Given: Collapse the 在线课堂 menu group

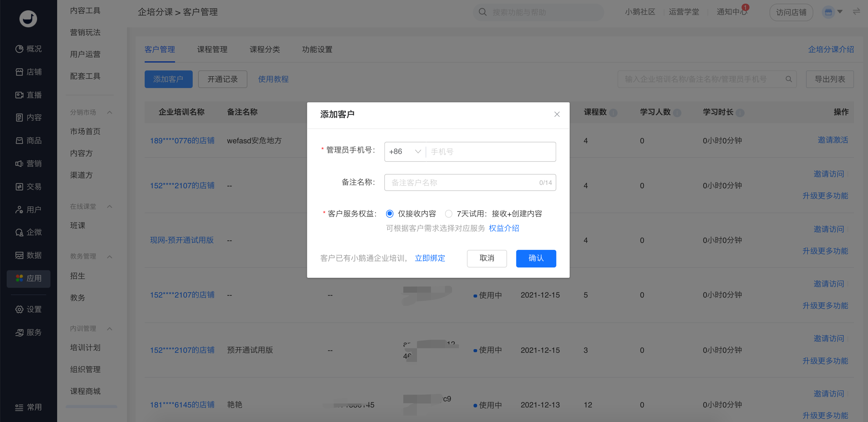Looking at the screenshot, I should pos(109,207).
